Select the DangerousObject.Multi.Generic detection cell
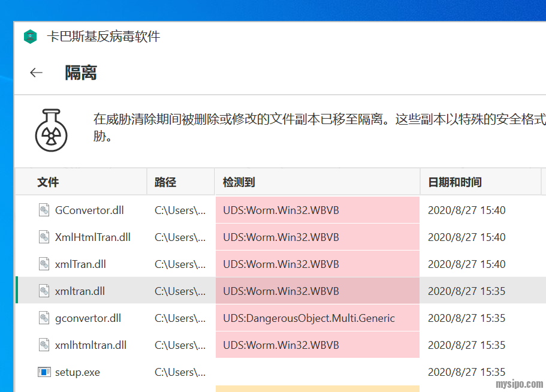 309,318
